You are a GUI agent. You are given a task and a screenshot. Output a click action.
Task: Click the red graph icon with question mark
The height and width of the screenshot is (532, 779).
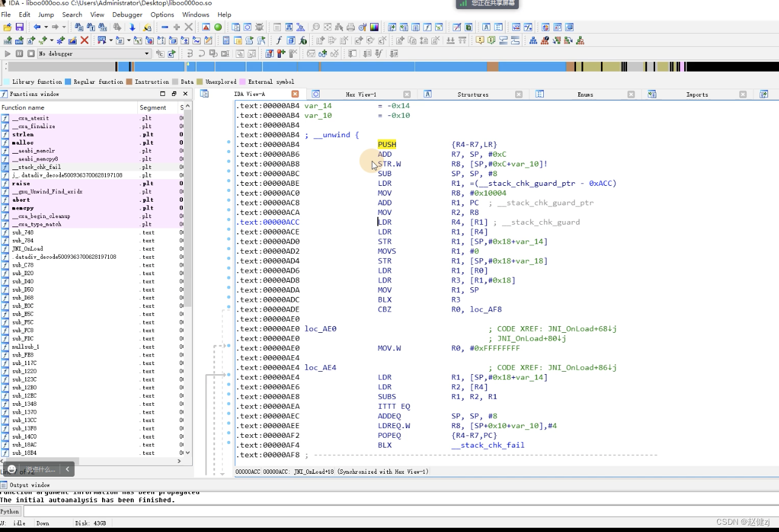[x=545, y=41]
